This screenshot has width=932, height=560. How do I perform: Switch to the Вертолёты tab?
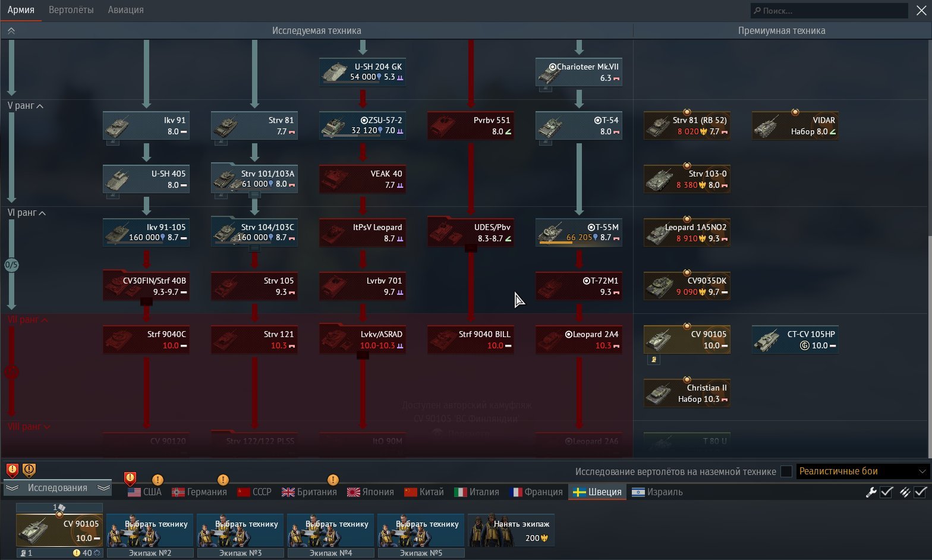(x=71, y=10)
